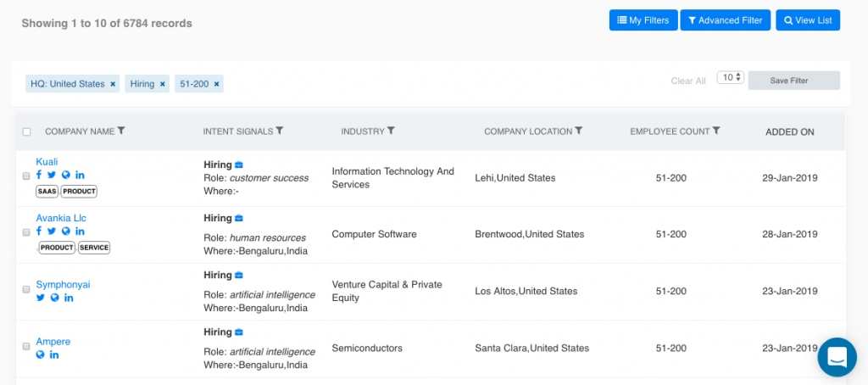Open the Advanced Filter panel
This screenshot has width=868, height=385.
click(x=726, y=20)
